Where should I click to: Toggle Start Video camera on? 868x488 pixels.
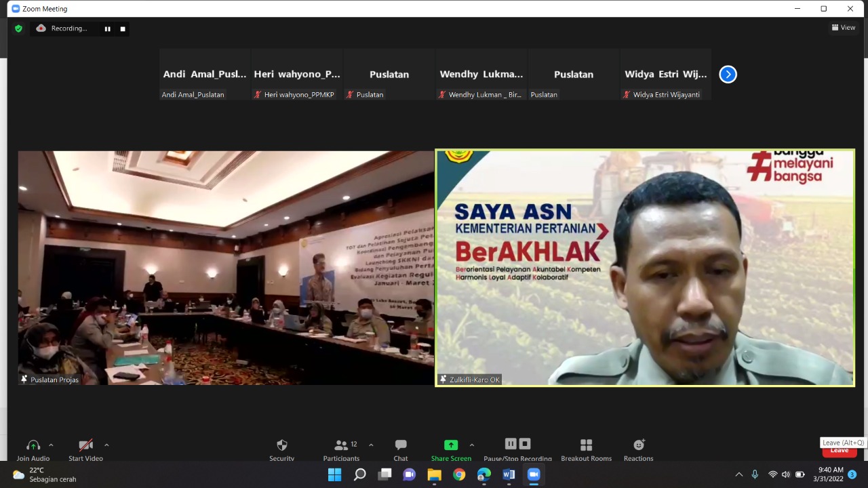click(85, 446)
